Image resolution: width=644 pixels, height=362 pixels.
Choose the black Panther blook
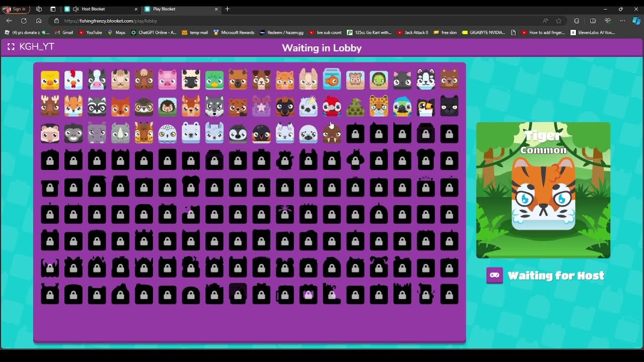[449, 106]
